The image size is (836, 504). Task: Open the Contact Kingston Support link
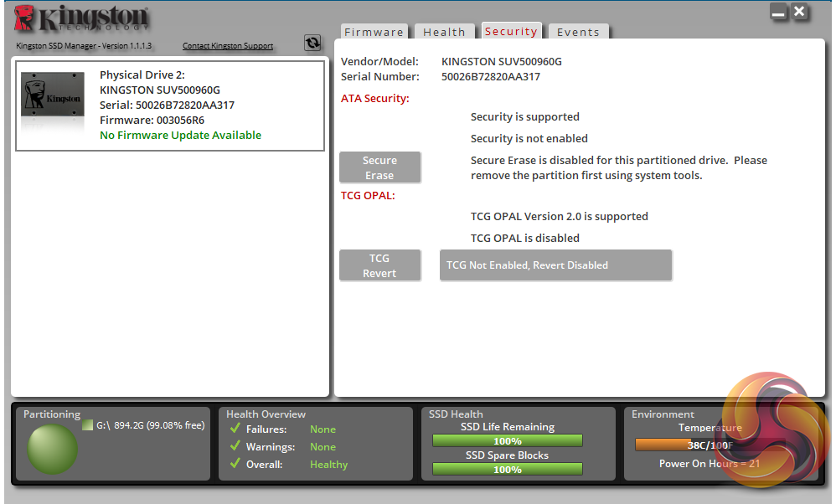pyautogui.click(x=228, y=46)
